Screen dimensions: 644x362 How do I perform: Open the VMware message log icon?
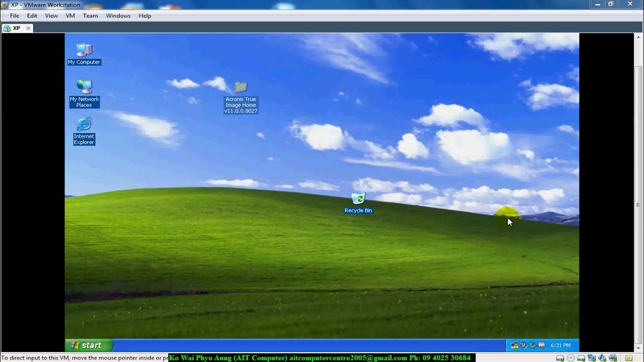(628, 358)
